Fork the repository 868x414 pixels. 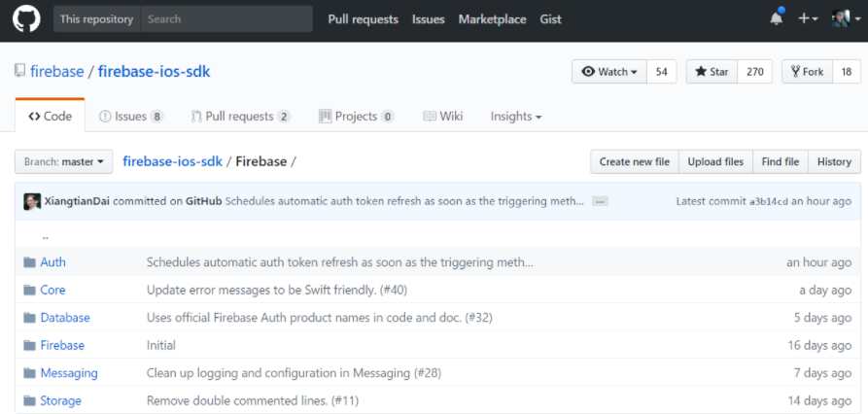[807, 72]
